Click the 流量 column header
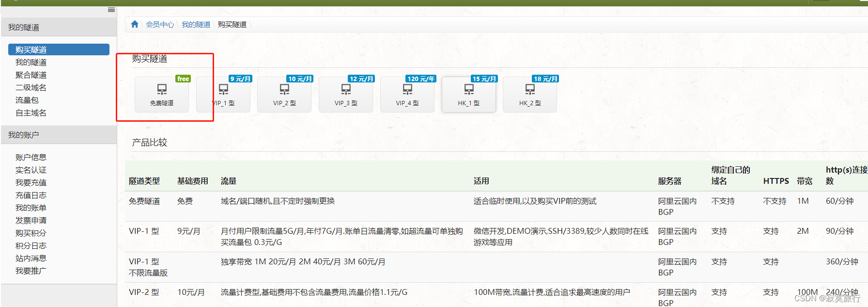 (x=229, y=181)
